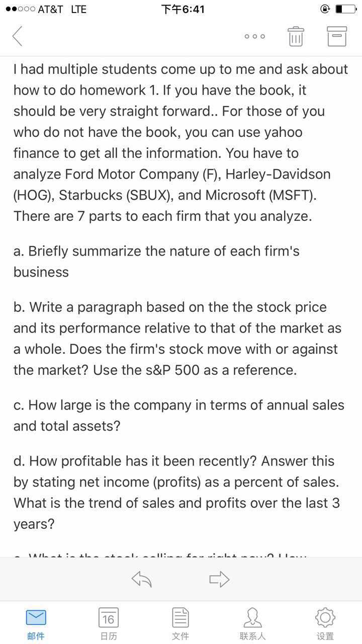362x644 pixels.
Task: Reply using the curved back arrow
Action: click(x=142, y=580)
